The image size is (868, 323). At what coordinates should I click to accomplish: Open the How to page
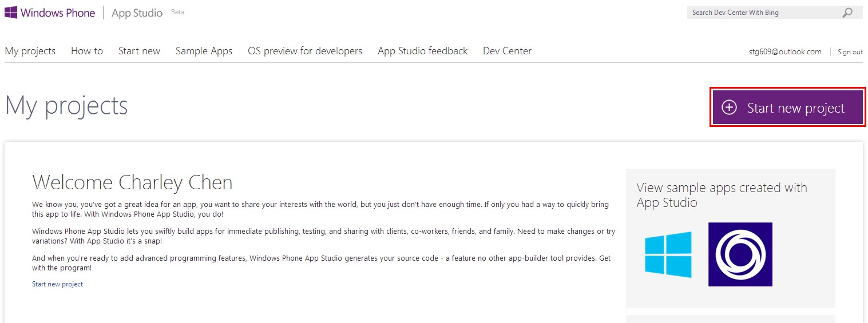pos(87,51)
